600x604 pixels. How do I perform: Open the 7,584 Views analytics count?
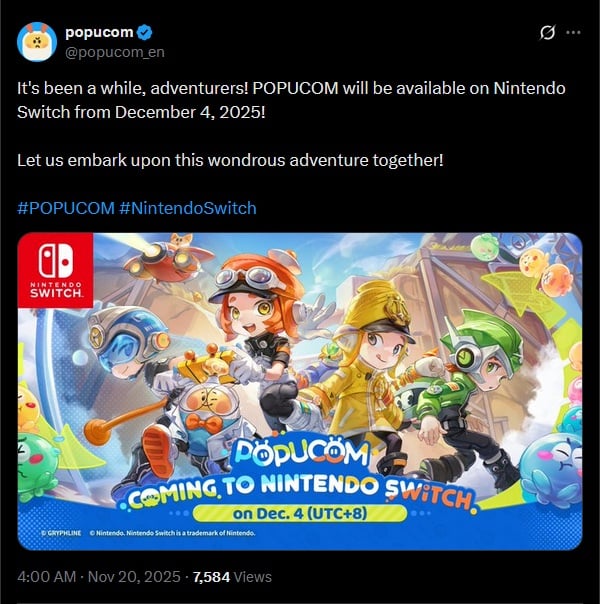232,577
